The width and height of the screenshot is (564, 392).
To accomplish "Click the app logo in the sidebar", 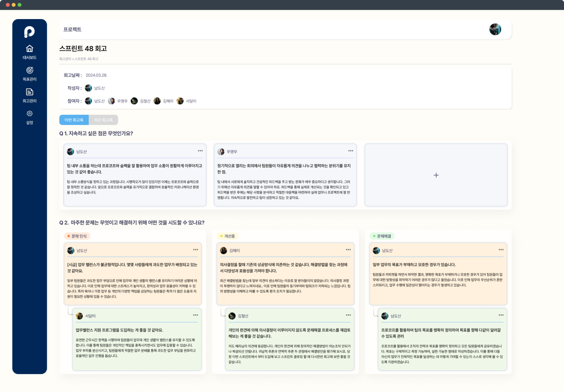I will coord(29,32).
